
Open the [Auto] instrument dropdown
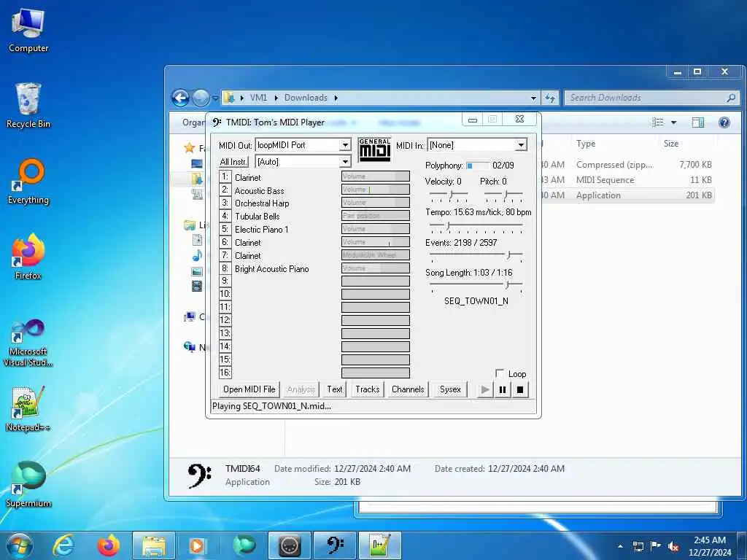point(345,162)
